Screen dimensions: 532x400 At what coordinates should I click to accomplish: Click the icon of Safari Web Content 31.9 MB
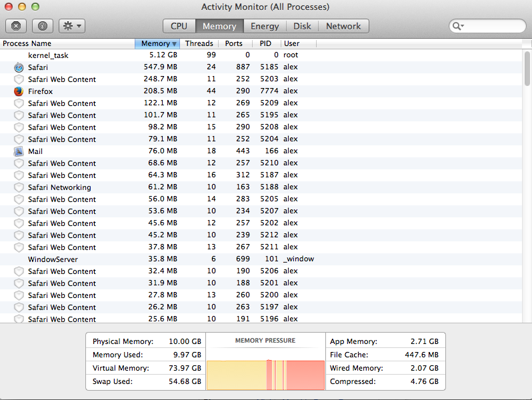pos(19,283)
